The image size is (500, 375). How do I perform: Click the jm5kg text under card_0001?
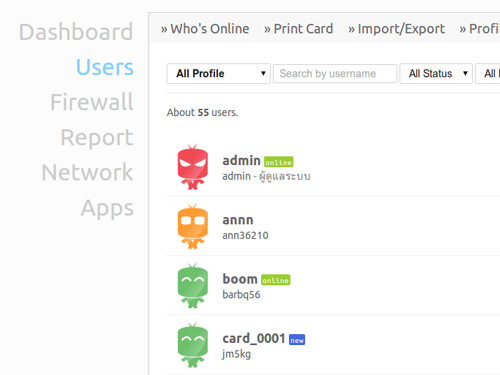pos(236,354)
